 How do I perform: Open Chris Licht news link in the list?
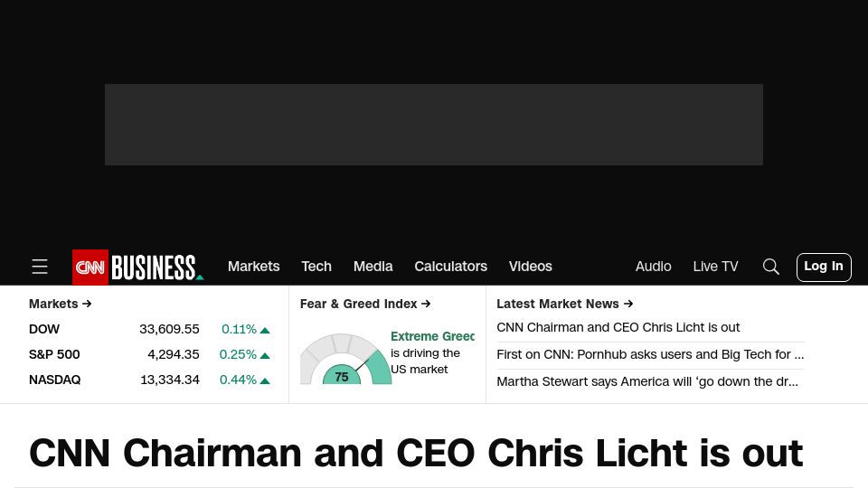[x=618, y=327]
